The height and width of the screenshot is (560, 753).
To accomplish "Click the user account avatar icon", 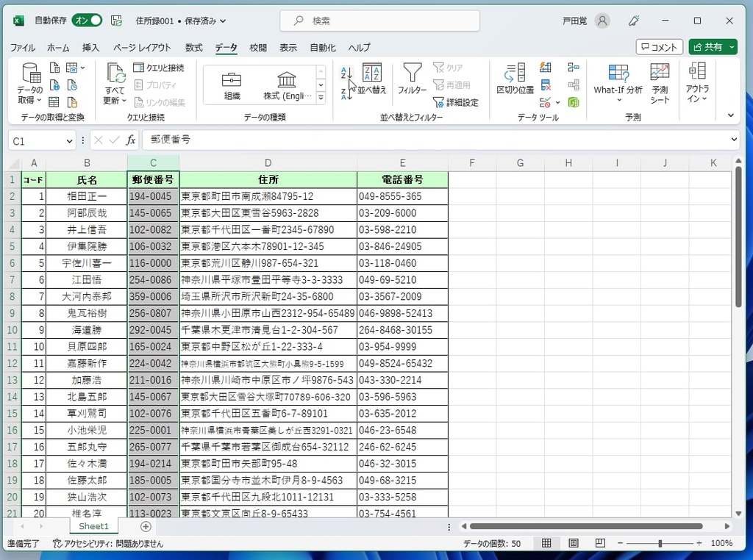I will tap(602, 21).
